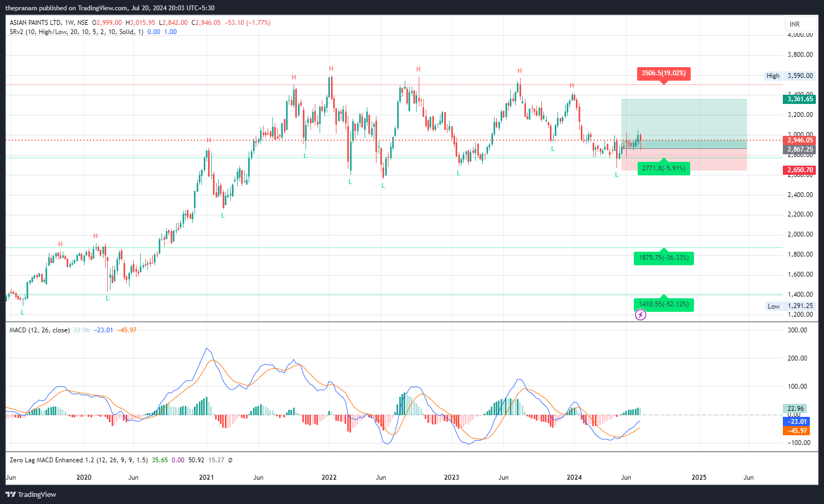Click the thepranam published on TradingView.com header

(x=110, y=8)
